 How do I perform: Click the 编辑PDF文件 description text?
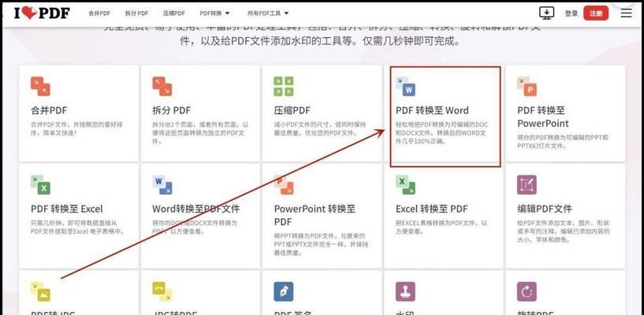(564, 231)
